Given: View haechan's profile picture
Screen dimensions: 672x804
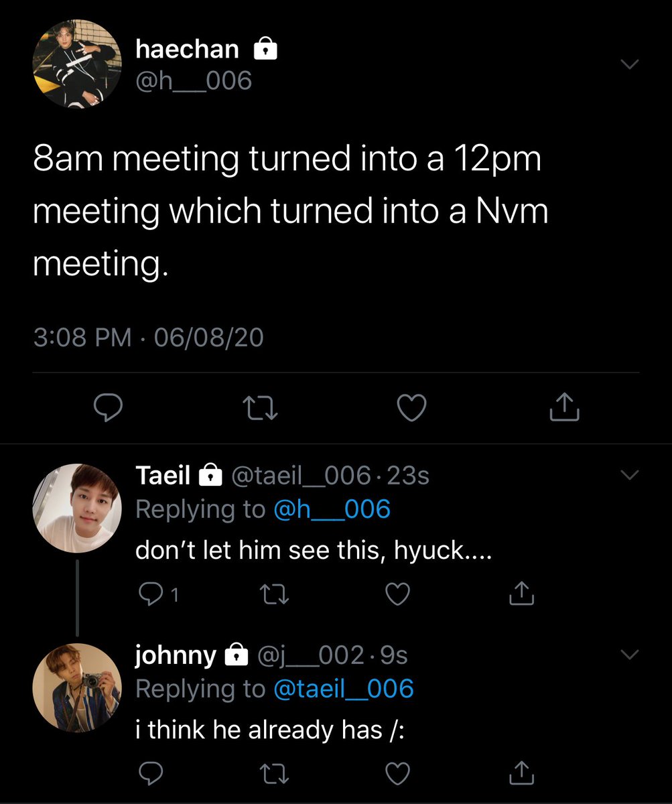Looking at the screenshot, I should tap(77, 64).
